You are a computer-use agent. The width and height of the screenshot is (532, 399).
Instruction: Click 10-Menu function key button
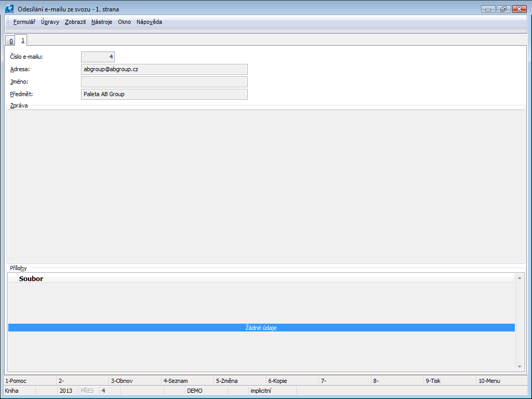(x=502, y=381)
